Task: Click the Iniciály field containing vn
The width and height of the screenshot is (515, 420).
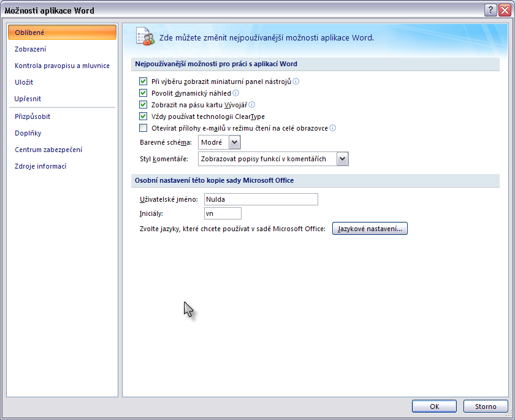Action: click(x=223, y=213)
